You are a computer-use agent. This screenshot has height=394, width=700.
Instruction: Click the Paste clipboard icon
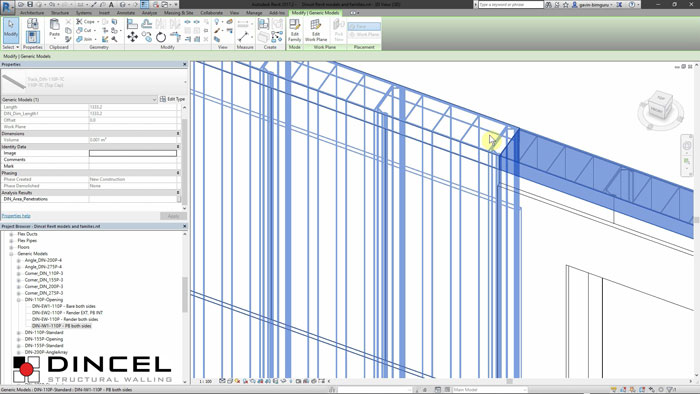point(54,28)
